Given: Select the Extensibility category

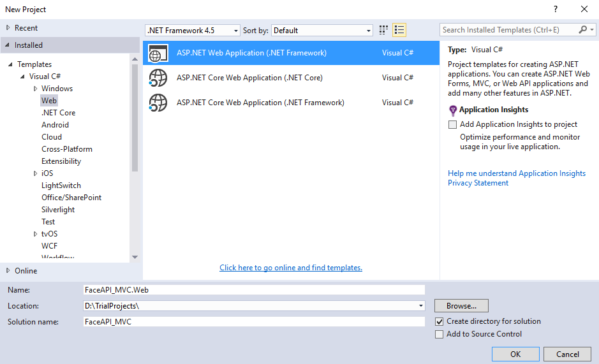Looking at the screenshot, I should 61,161.
